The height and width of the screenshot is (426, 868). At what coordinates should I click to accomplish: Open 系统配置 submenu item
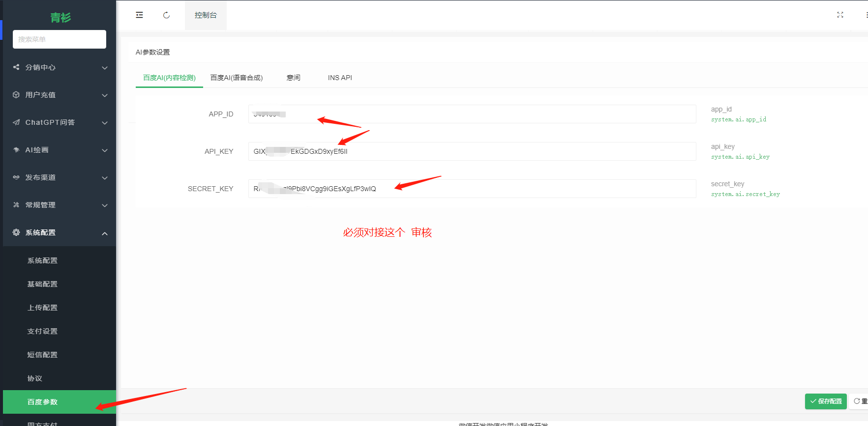coord(60,260)
